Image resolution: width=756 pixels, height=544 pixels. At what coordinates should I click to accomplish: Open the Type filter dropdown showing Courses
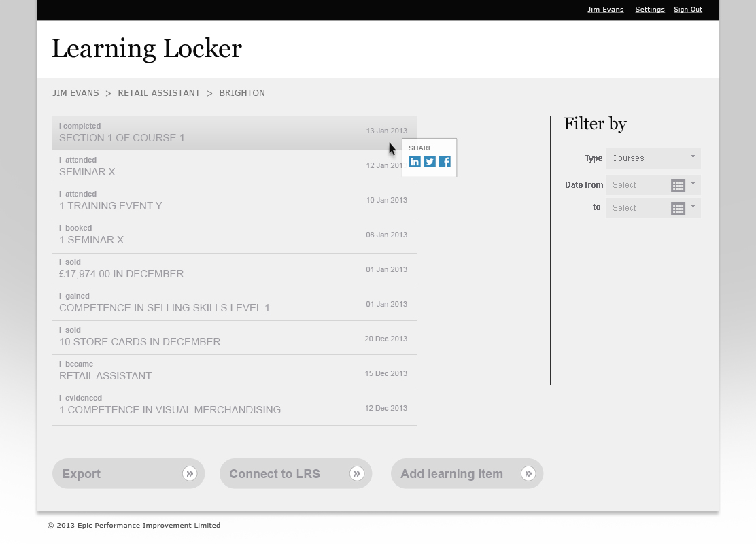[x=653, y=158]
